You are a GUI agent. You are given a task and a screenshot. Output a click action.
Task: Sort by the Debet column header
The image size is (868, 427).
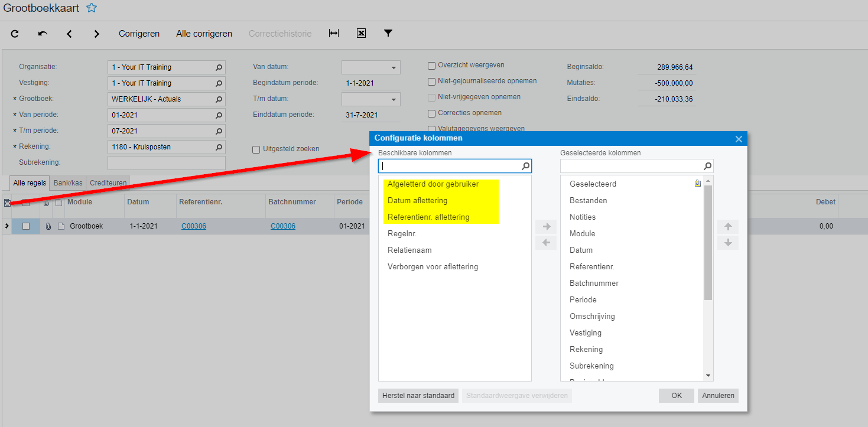tap(826, 202)
